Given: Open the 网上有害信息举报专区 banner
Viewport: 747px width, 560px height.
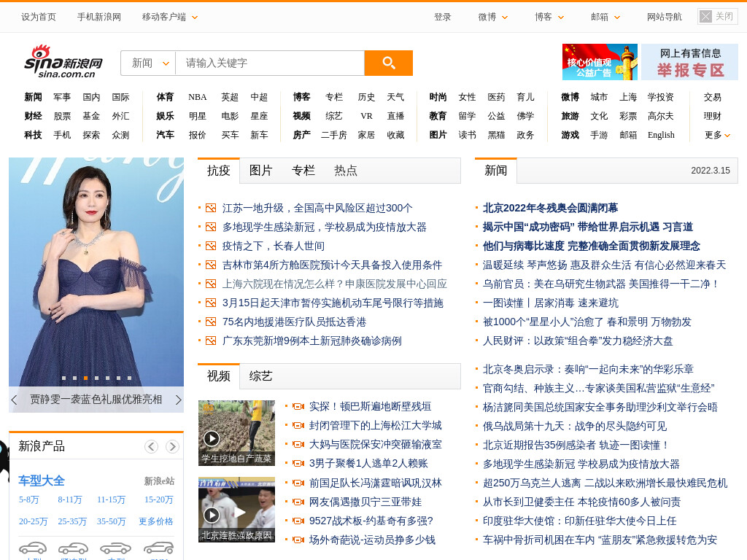Looking at the screenshot, I should [x=690, y=62].
